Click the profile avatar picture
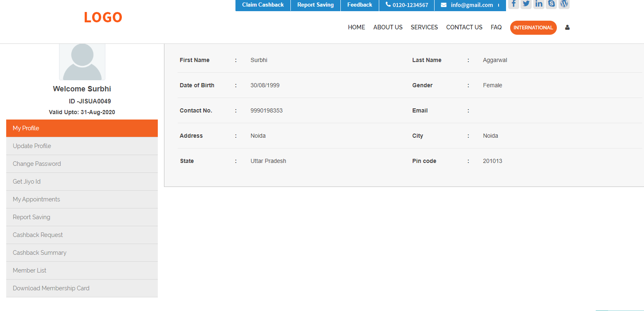Screen dimensions: 644x311 click(82, 61)
